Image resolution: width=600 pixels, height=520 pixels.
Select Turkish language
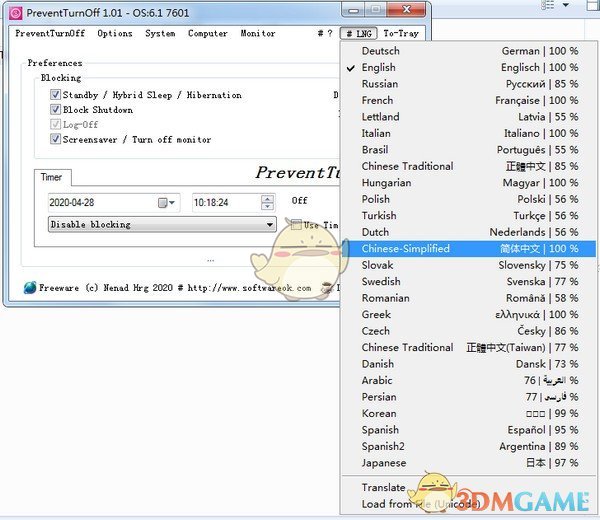468,215
